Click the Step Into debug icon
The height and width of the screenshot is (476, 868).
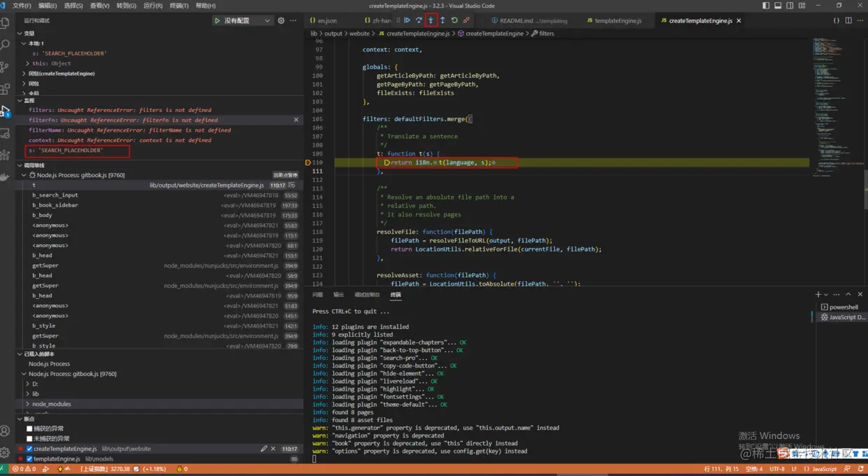[x=430, y=20]
